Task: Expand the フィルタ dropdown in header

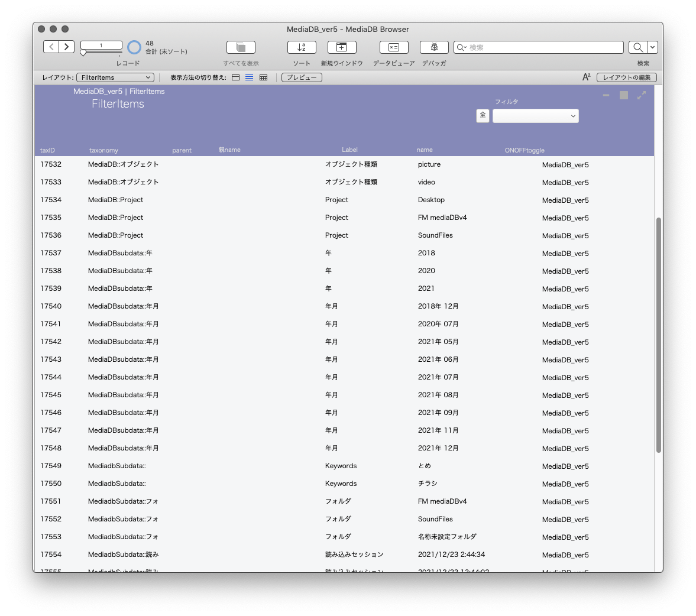Action: tap(535, 116)
